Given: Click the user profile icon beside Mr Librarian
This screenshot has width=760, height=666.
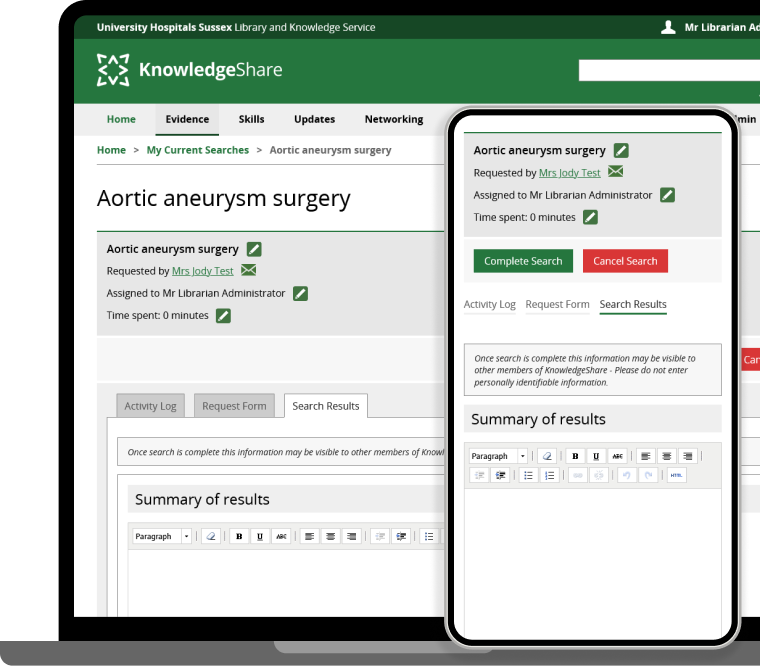Looking at the screenshot, I should pos(668,27).
